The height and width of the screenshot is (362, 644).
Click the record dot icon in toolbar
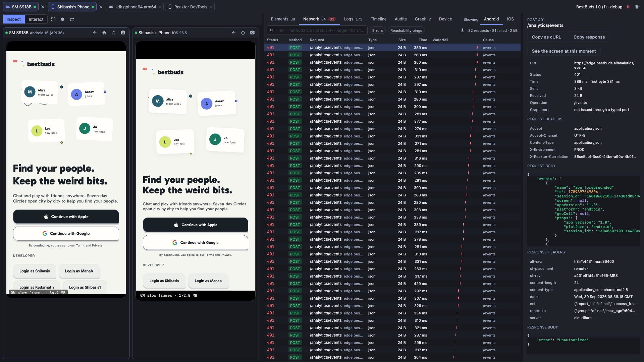click(62, 19)
